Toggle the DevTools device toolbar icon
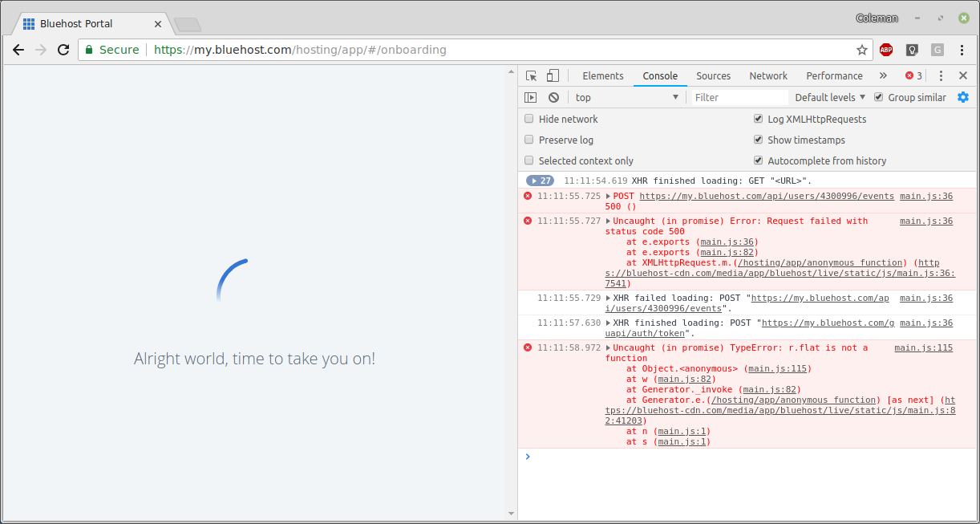 click(x=553, y=75)
